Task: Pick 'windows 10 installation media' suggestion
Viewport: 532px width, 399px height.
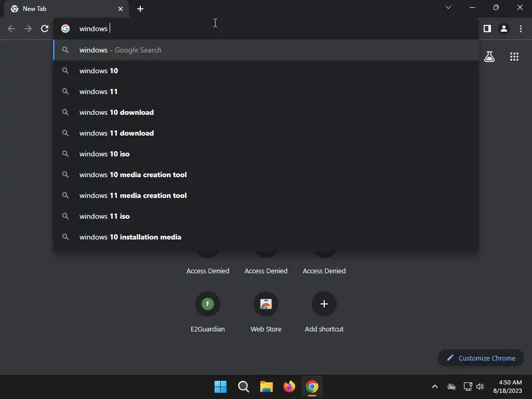Action: (265, 237)
